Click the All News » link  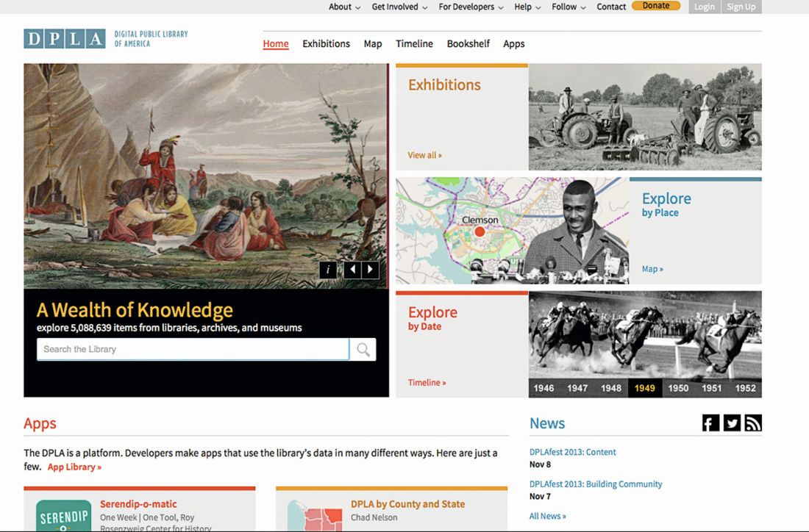(547, 516)
